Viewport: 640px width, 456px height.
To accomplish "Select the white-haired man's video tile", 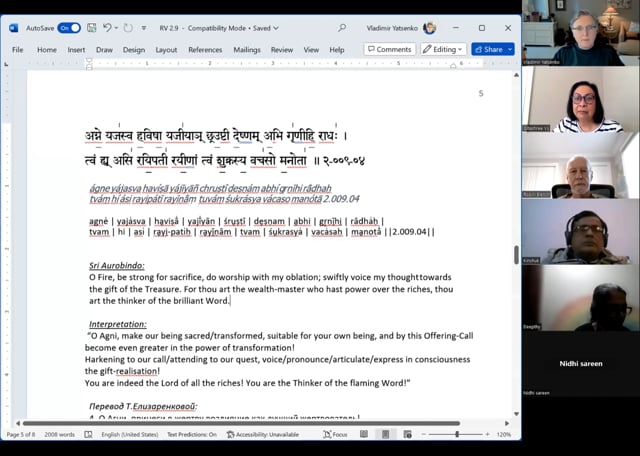I will click(x=580, y=165).
